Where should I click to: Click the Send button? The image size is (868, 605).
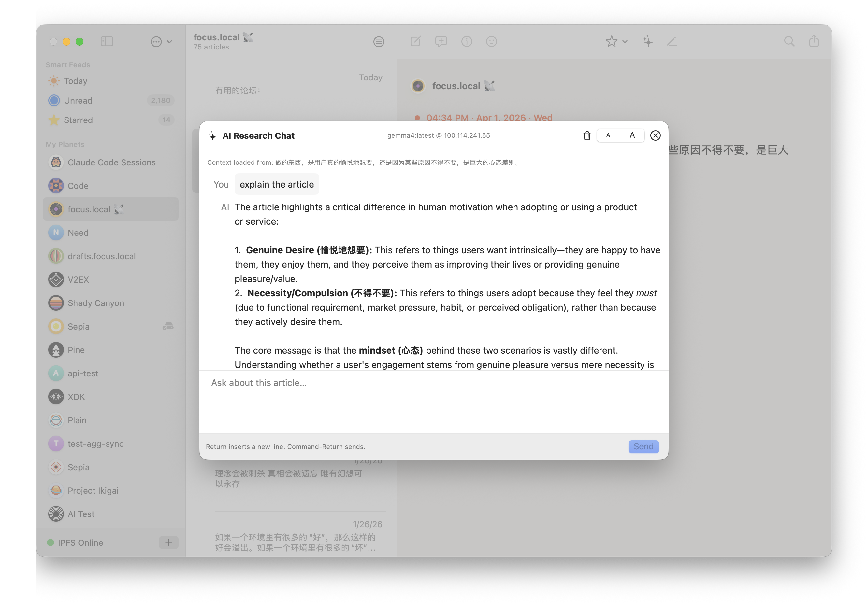point(643,446)
